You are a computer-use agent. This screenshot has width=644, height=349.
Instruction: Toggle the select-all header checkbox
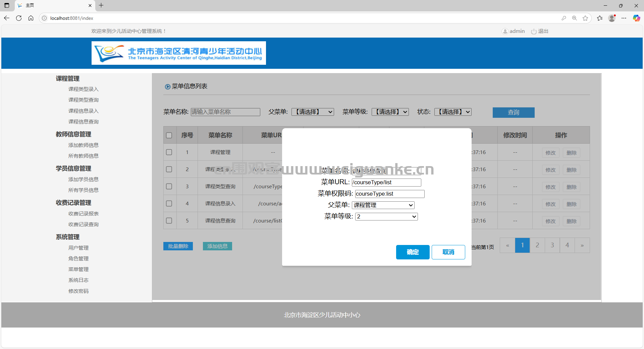tap(169, 135)
